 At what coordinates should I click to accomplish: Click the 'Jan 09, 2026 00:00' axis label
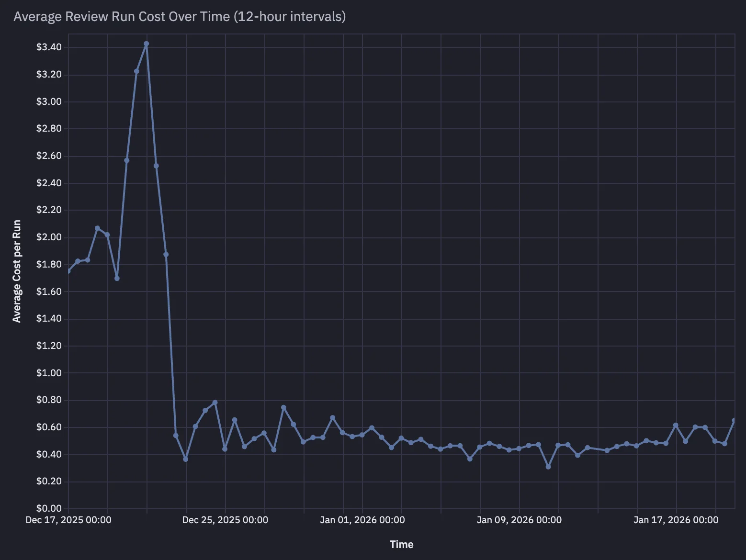(x=519, y=520)
